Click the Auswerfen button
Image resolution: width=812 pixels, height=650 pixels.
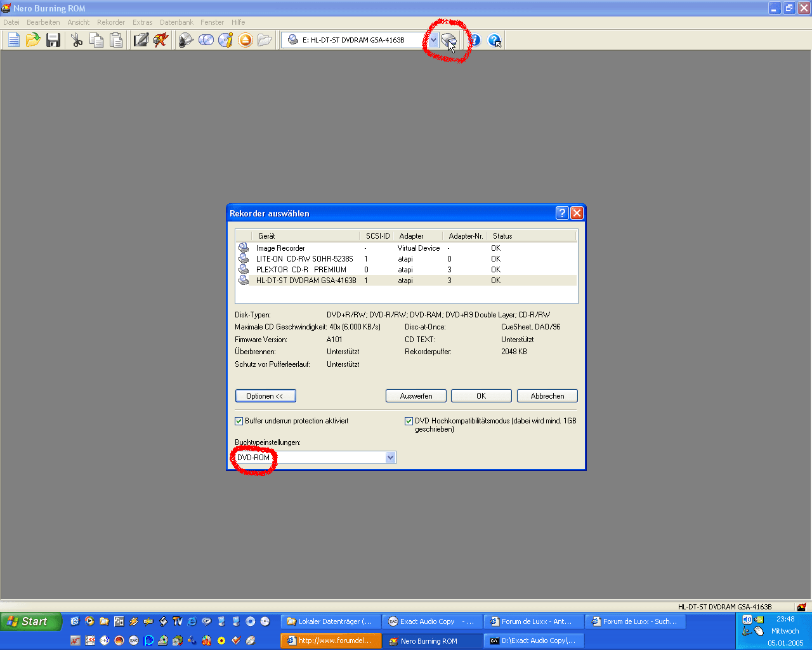point(416,395)
